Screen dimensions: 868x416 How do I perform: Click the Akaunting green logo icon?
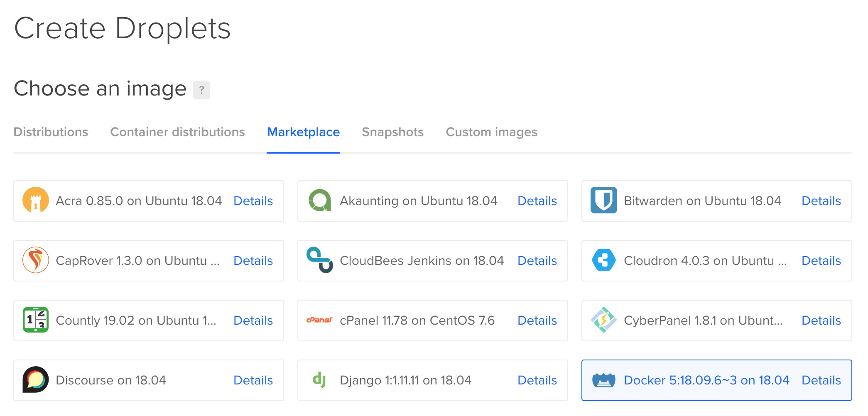coord(320,200)
